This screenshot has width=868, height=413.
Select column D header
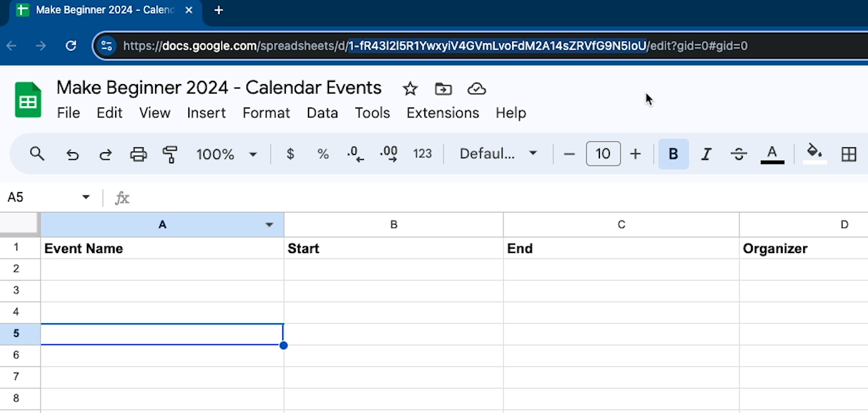(804, 225)
